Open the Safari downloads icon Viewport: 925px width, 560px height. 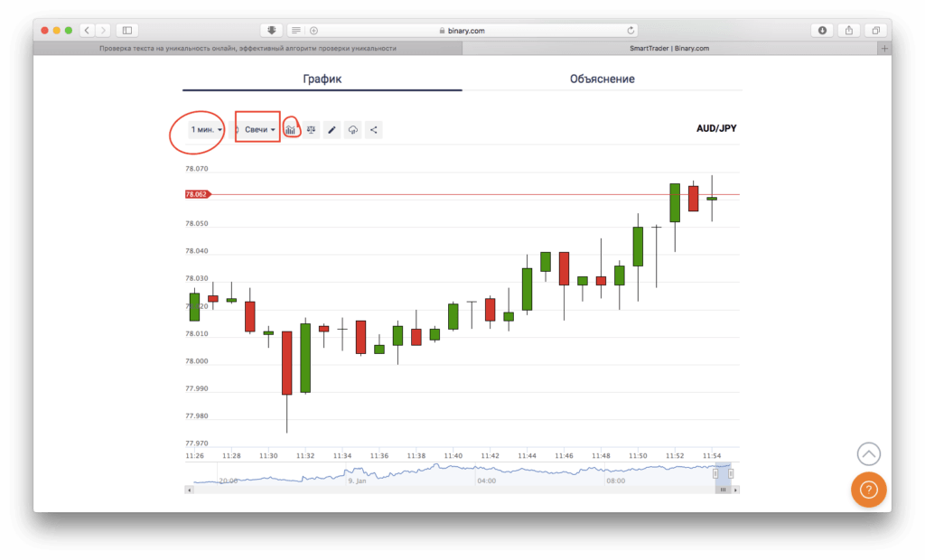coord(822,31)
